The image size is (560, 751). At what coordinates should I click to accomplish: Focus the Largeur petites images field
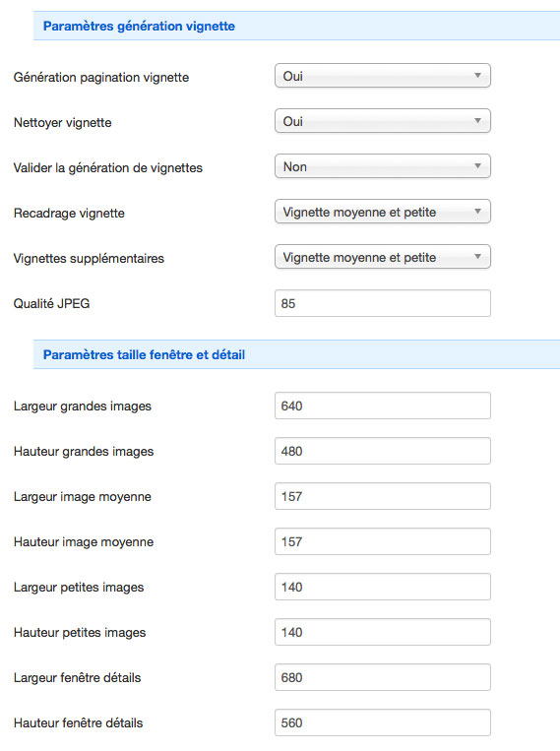pos(382,587)
